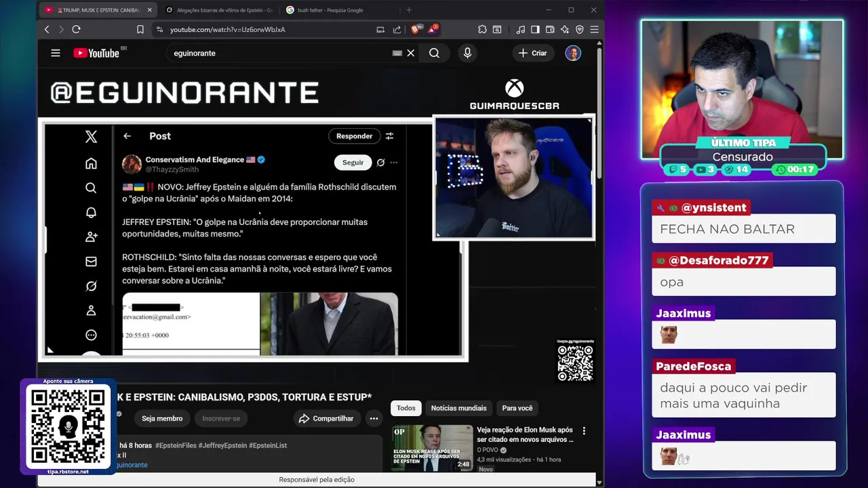The image size is (868, 488).
Task: Open more actions dots beside Compartilhar
Action: [372, 418]
